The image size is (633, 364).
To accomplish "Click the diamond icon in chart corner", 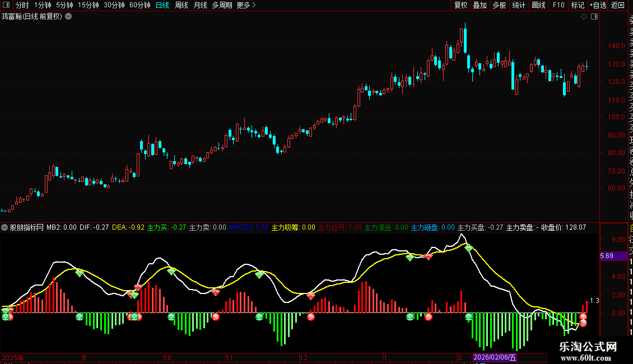I will (x=584, y=17).
